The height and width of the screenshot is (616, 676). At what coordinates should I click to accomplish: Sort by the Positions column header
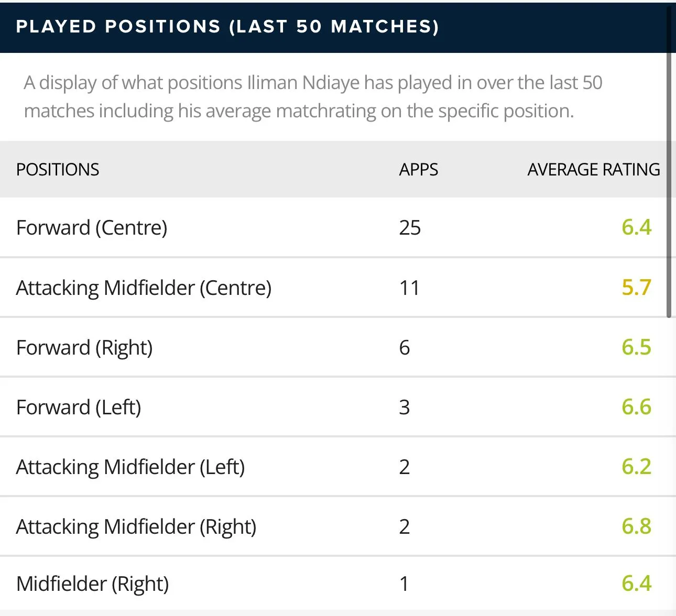58,170
